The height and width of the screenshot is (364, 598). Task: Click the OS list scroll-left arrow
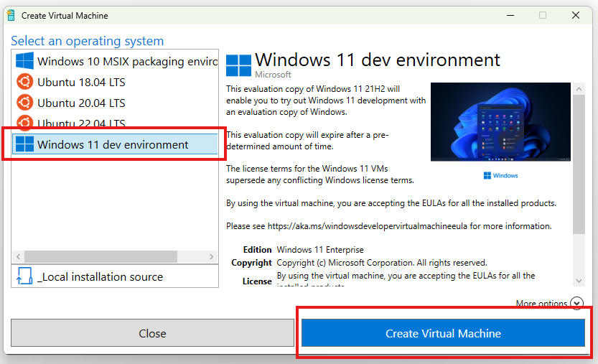pos(18,257)
